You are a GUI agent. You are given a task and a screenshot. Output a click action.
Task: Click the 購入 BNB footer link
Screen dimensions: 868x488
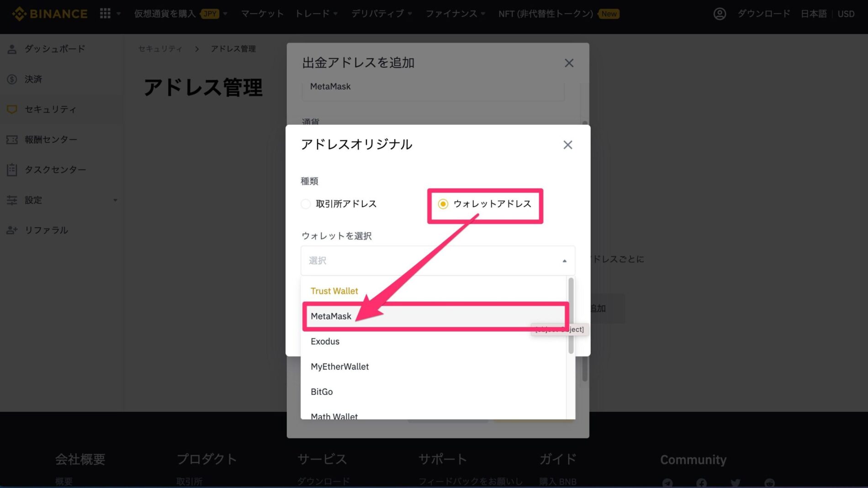(x=558, y=482)
